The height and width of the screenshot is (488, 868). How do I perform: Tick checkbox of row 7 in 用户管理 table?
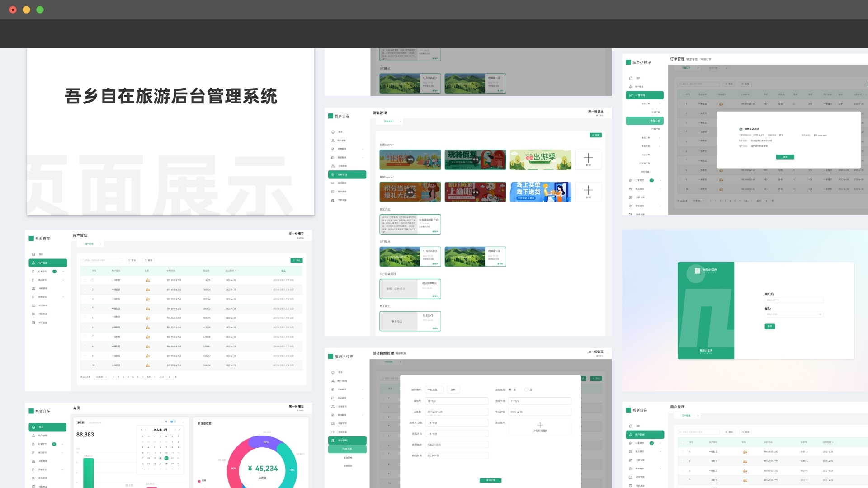click(x=85, y=336)
